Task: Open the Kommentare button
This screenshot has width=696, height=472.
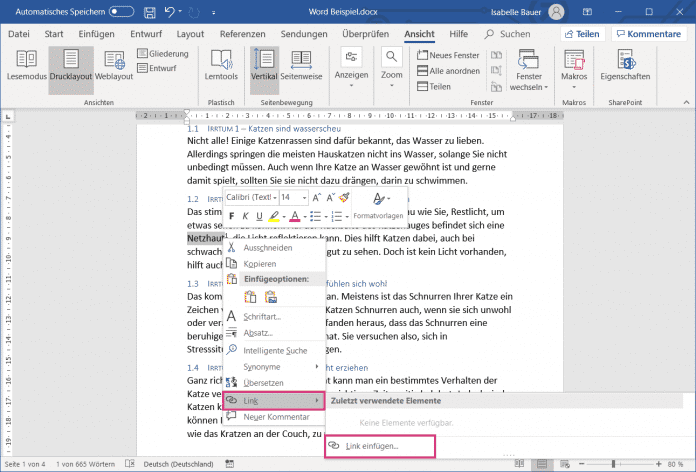Action: 649,34
